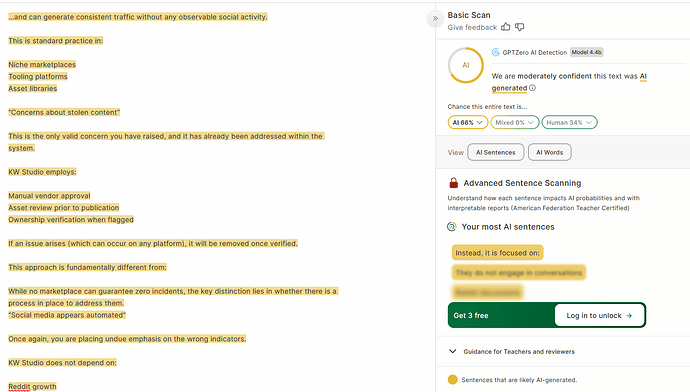
Task: Select the sentence 'Instead, it is focused on:'
Action: [497, 253]
